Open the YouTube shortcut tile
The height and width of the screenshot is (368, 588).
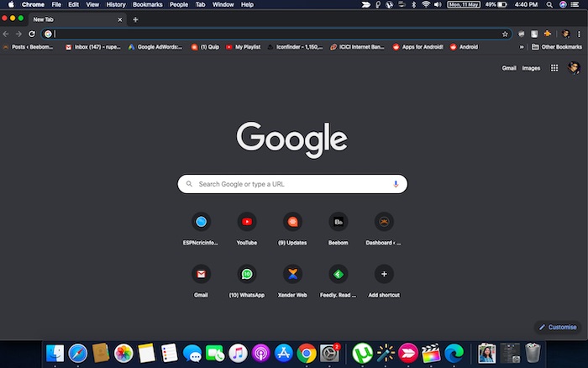tap(247, 229)
